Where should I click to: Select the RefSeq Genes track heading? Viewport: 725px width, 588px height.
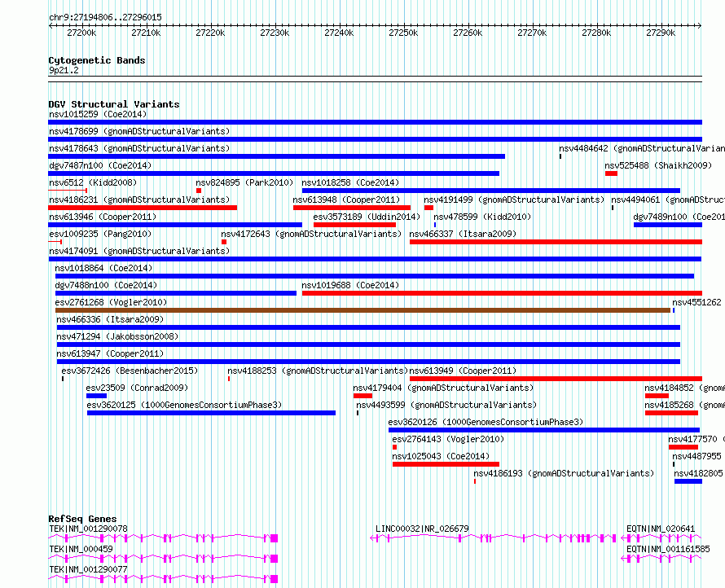tap(82, 519)
